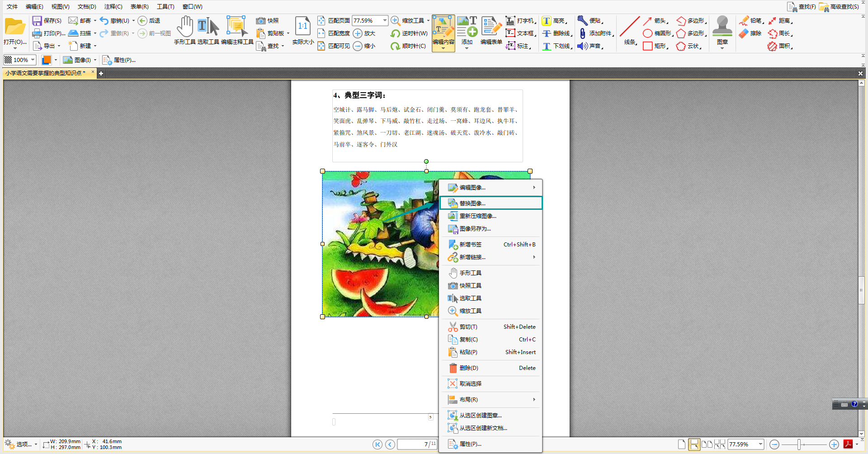This screenshot has height=454, width=868.
Task: Click the Actual Size (实际大小) icon
Action: point(303,31)
